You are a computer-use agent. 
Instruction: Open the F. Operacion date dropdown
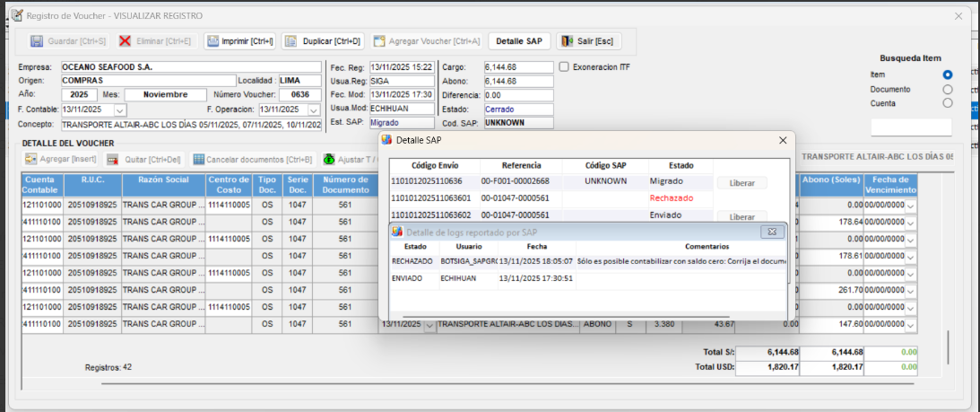[x=313, y=110]
